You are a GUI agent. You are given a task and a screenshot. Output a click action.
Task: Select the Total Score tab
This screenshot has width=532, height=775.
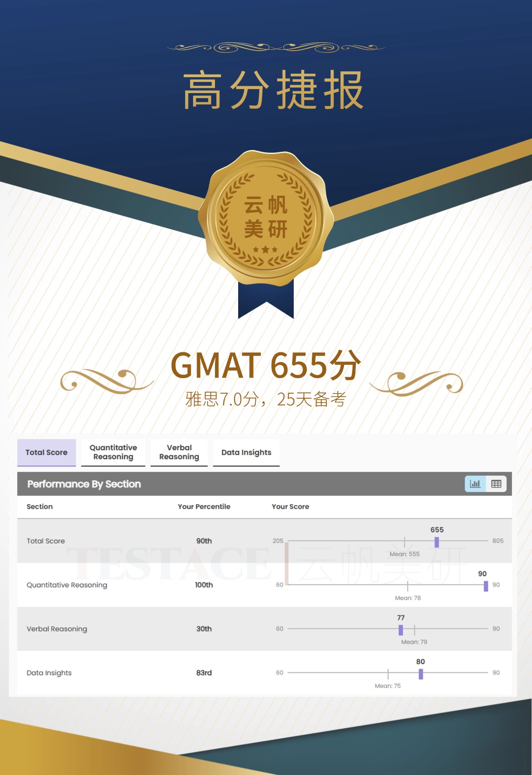point(46,452)
